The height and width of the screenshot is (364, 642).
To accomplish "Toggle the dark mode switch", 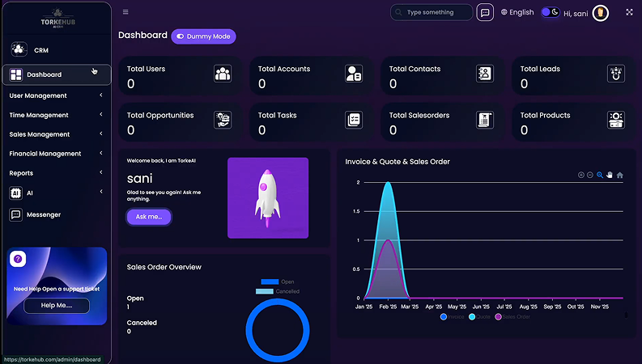I will coord(551,12).
